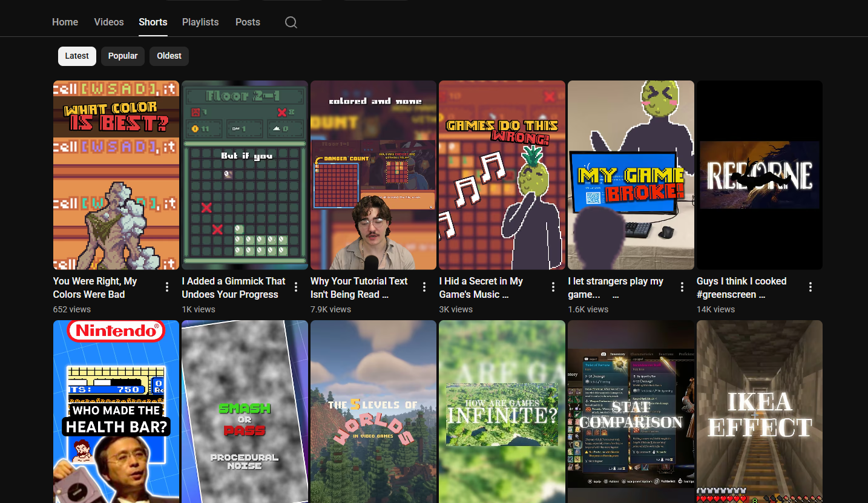The image size is (868, 503).
Task: Open "Why Your Tutorial Text Isn't Being Read" title
Action: click(x=359, y=288)
